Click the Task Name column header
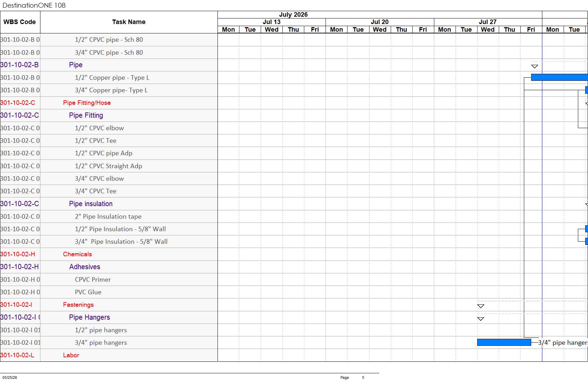Image resolution: width=588 pixels, height=382 pixels. tap(129, 22)
